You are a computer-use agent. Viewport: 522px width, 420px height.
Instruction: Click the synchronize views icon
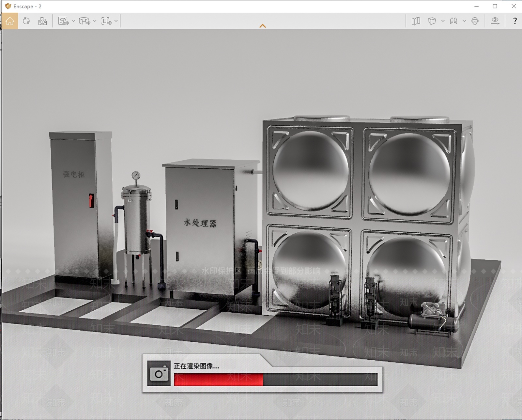tap(26, 21)
